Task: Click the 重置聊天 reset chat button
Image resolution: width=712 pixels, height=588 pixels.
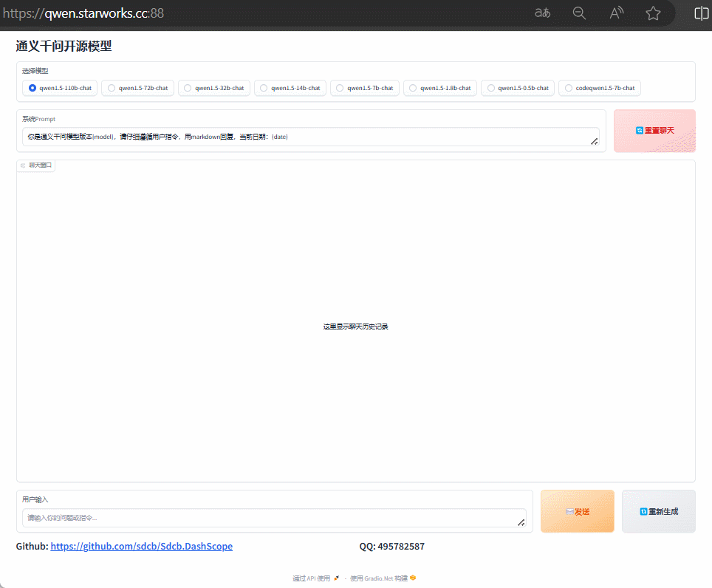Action: coord(654,130)
